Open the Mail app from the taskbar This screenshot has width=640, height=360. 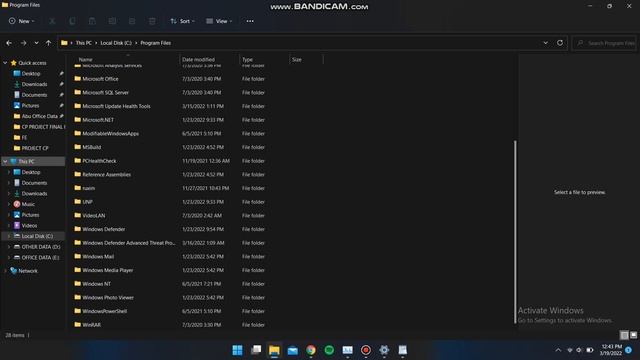293,350
